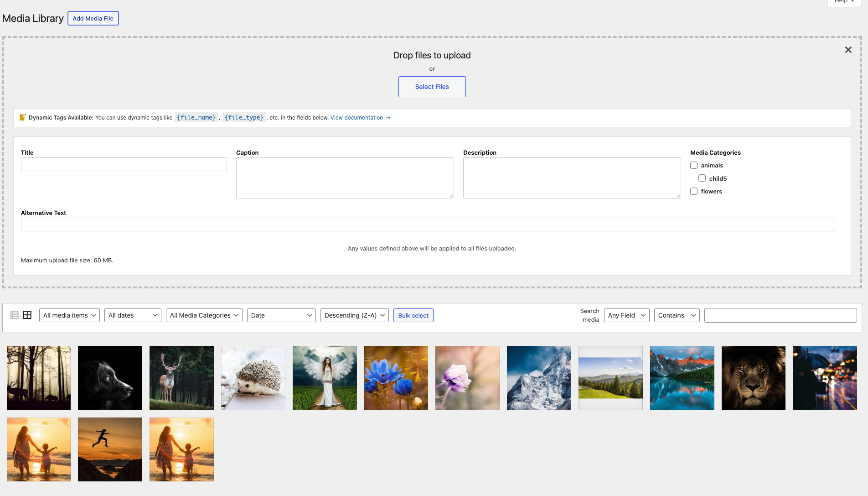The height and width of the screenshot is (496, 868).
Task: Focus the Description text area
Action: coord(572,178)
